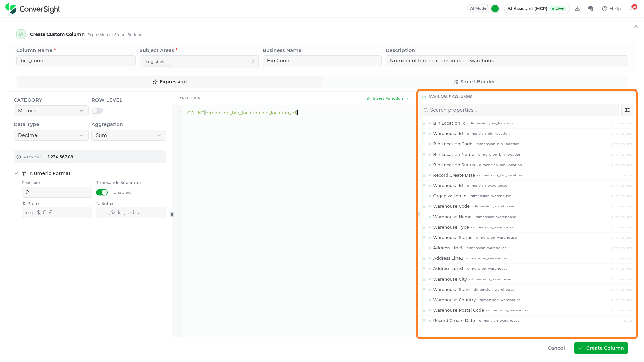
Task: Open the Data Type dropdown
Action: click(51, 135)
